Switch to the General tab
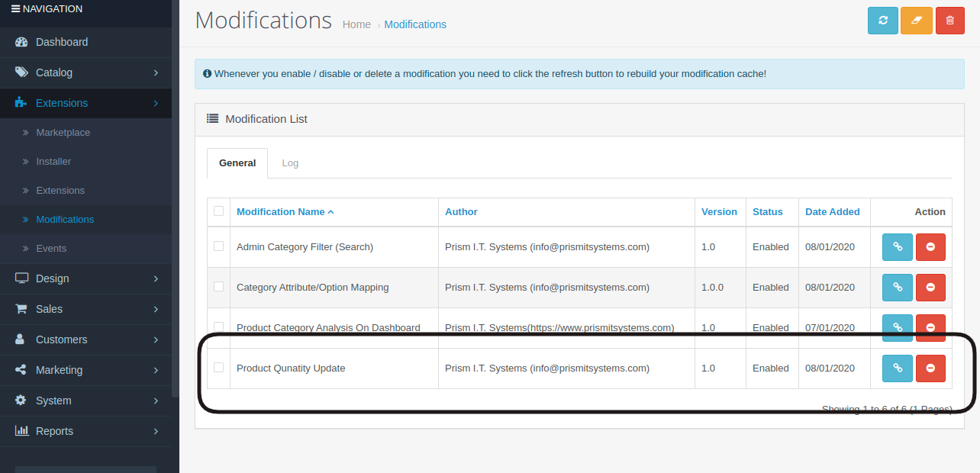The width and height of the screenshot is (980, 473). pos(237,163)
